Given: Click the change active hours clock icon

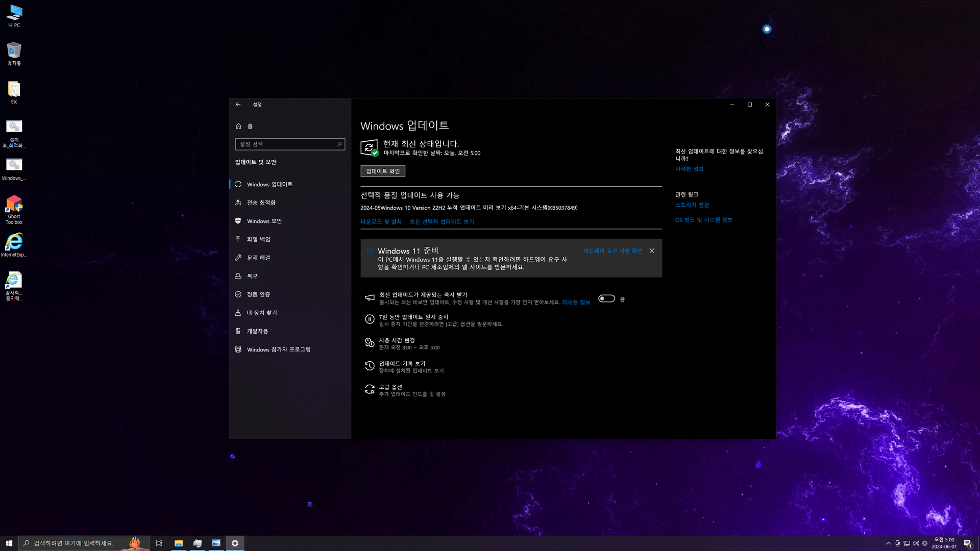Looking at the screenshot, I should pyautogui.click(x=370, y=343).
